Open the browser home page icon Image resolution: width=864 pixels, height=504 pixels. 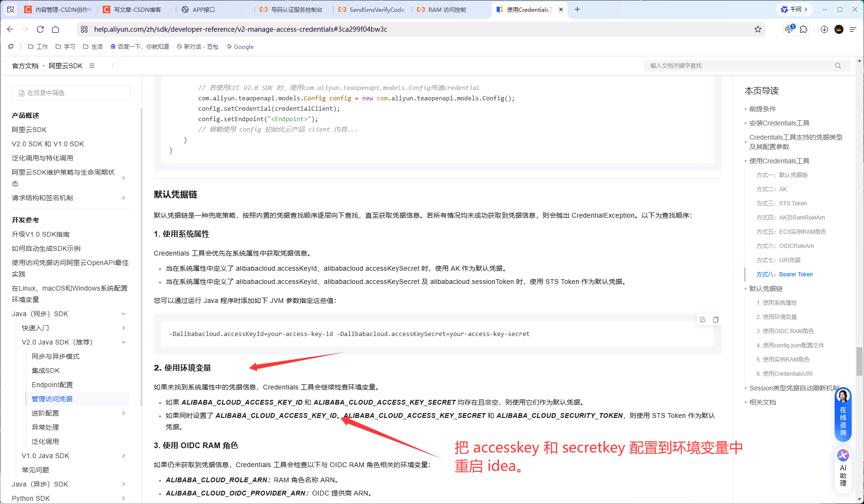pos(55,29)
